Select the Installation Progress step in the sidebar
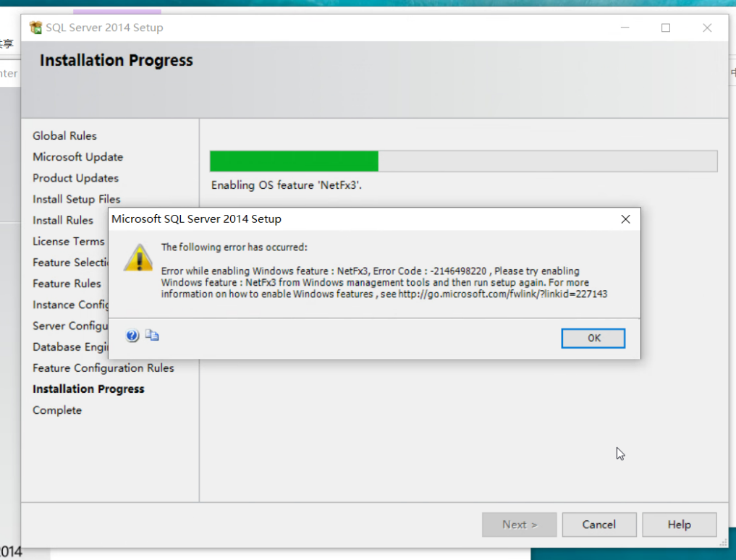Screen dimensions: 736x560 coord(88,389)
